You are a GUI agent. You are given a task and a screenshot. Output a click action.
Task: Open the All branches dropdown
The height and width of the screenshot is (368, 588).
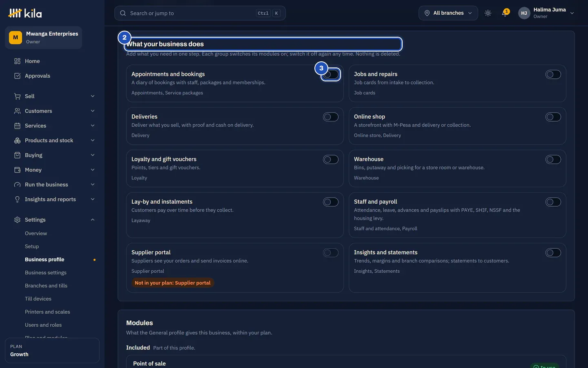click(x=448, y=13)
